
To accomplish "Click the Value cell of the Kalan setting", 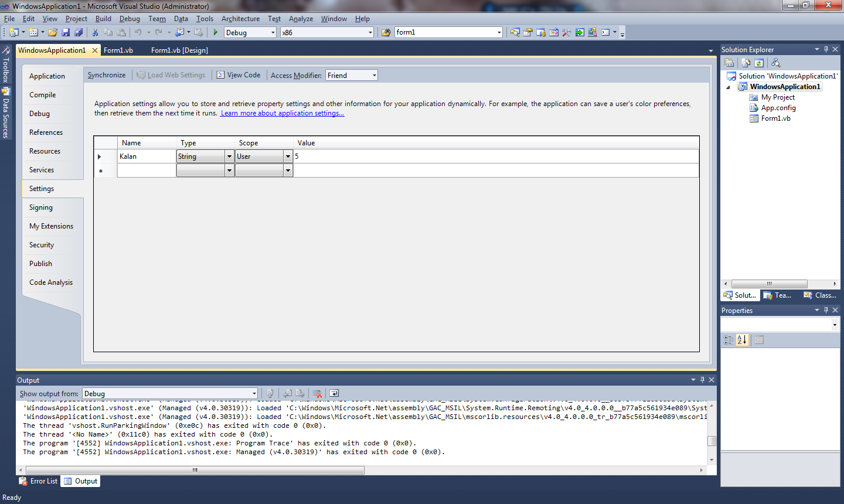I will [x=496, y=156].
